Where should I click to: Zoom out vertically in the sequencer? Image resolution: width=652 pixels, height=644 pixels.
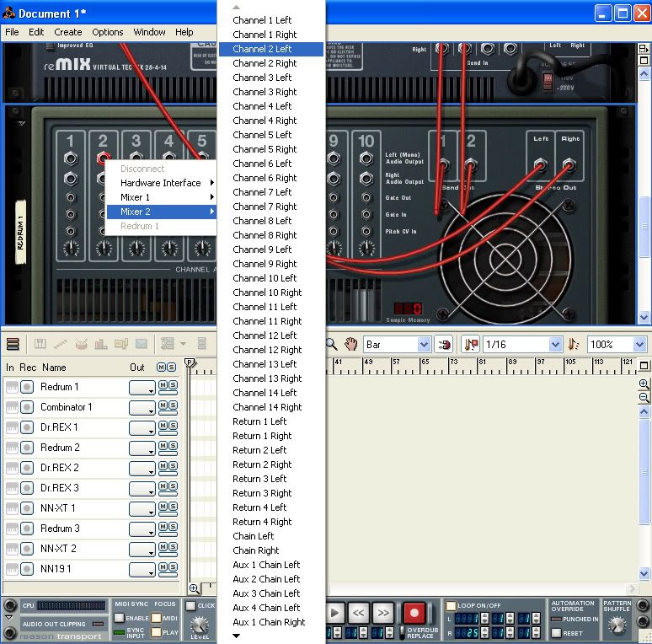pyautogui.click(x=644, y=398)
